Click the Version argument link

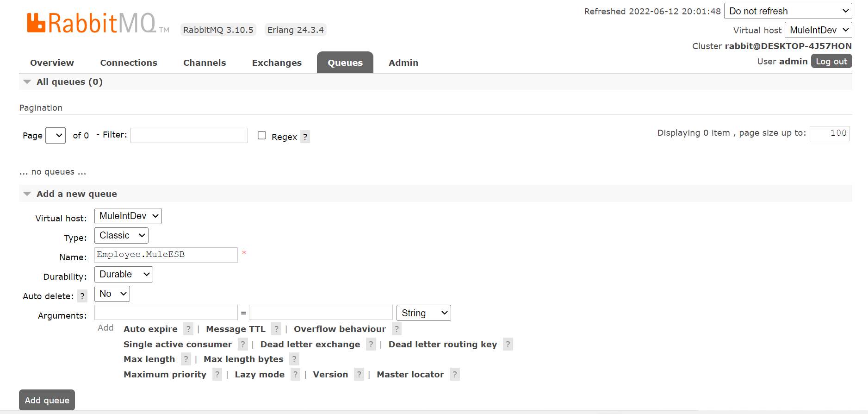tap(330, 374)
